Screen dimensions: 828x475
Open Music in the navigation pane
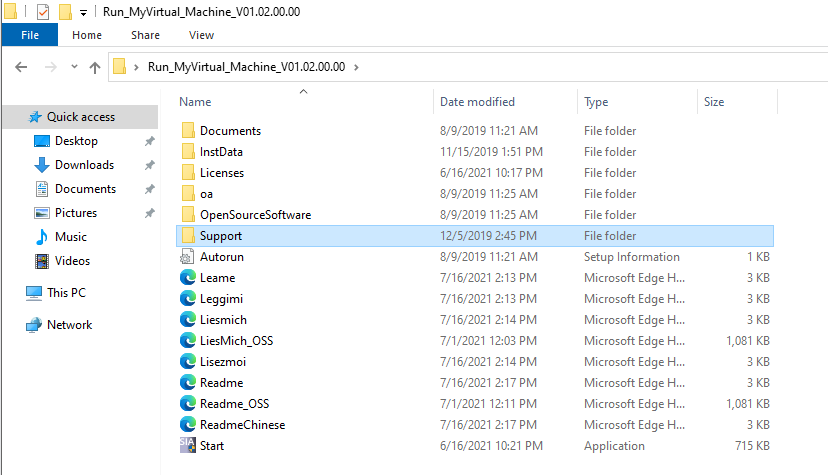pyautogui.click(x=71, y=236)
